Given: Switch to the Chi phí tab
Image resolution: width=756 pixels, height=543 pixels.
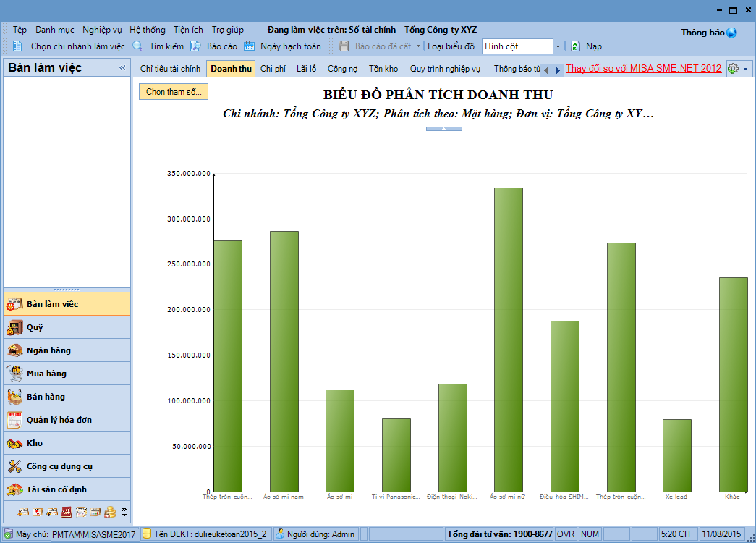Looking at the screenshot, I should [273, 69].
